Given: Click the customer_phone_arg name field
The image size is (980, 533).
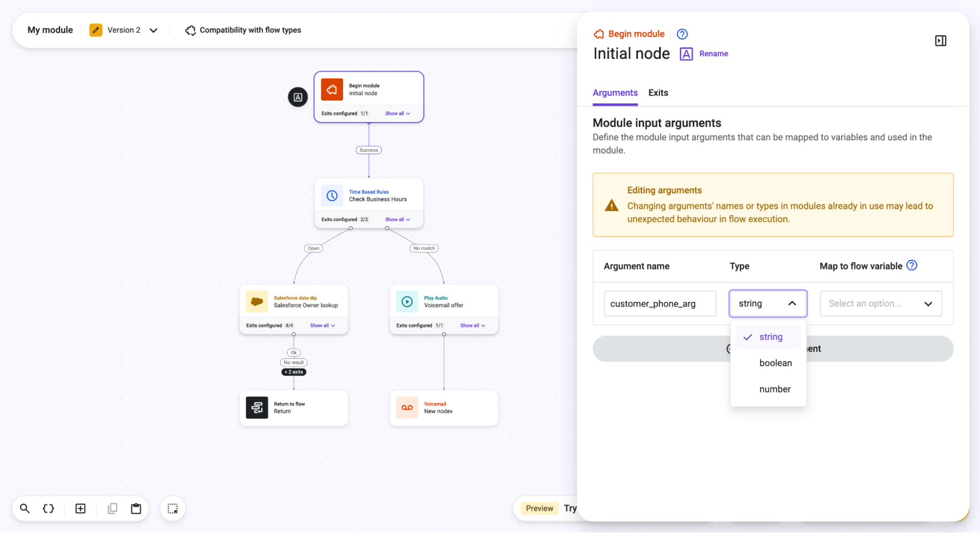Looking at the screenshot, I should coord(660,304).
